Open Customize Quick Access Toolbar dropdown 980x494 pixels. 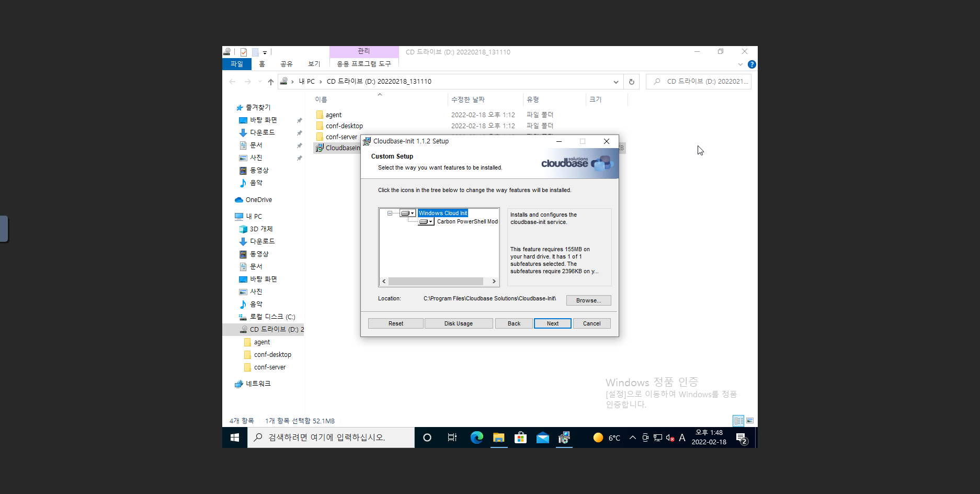point(265,52)
